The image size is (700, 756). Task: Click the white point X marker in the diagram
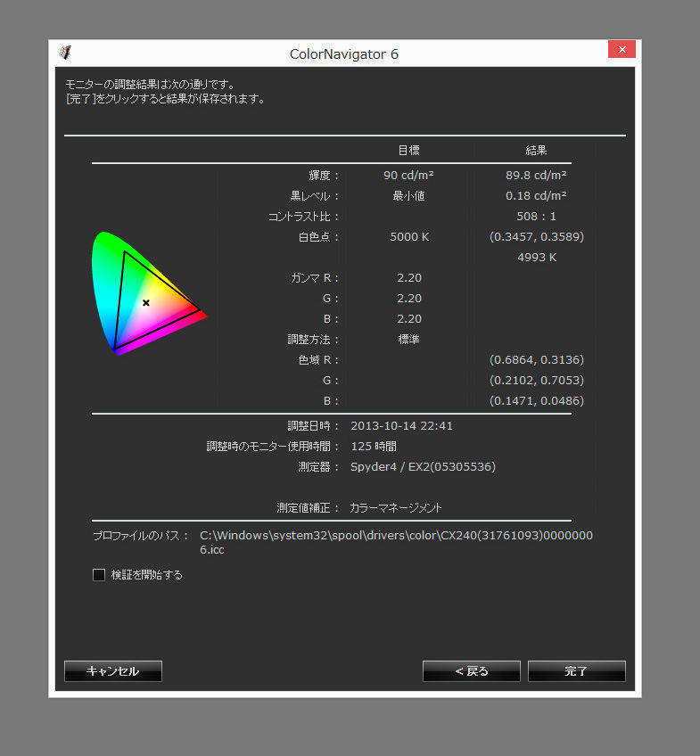[146, 303]
